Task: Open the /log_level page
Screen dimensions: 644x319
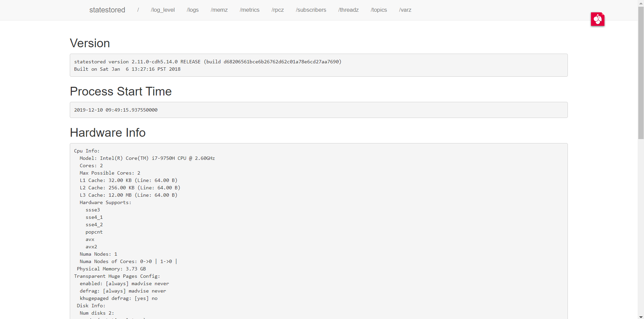Action: 163,10
